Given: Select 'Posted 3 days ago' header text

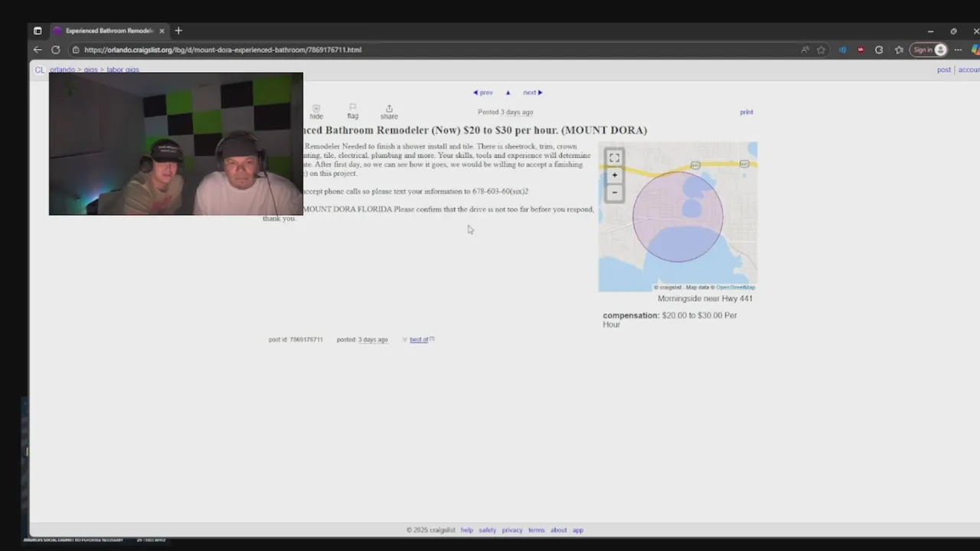Looking at the screenshot, I should (505, 112).
